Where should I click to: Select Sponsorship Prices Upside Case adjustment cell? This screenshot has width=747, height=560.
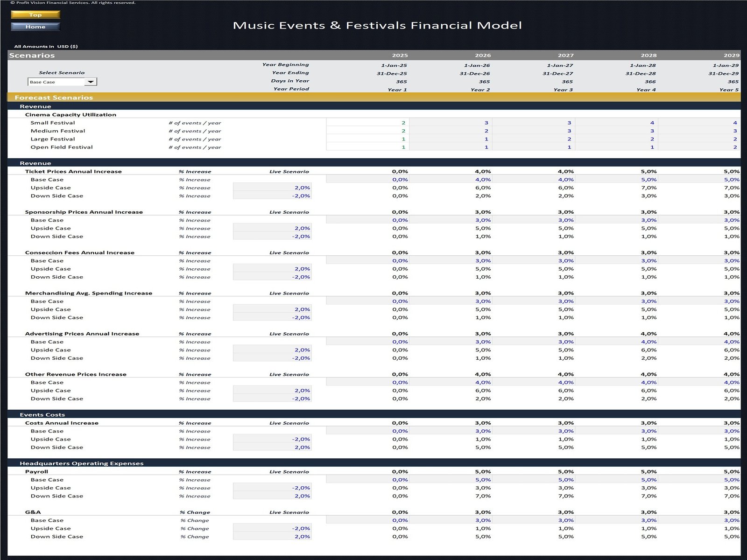[272, 228]
